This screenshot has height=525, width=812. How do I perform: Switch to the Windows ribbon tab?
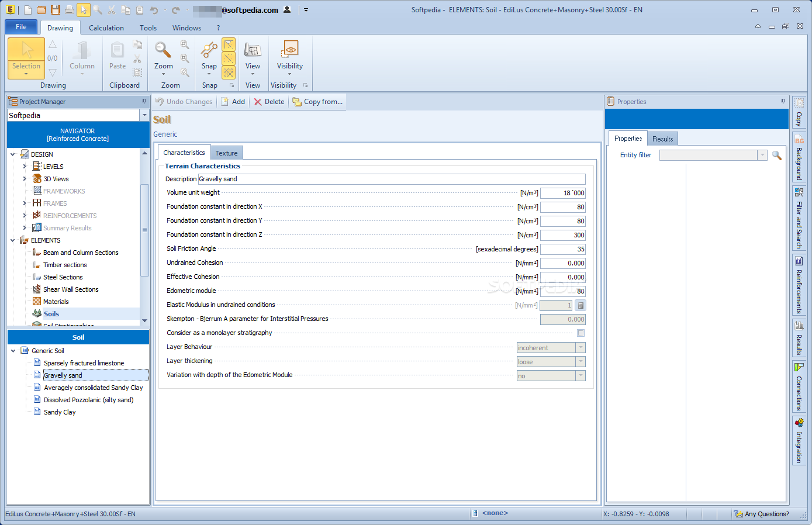(x=186, y=27)
